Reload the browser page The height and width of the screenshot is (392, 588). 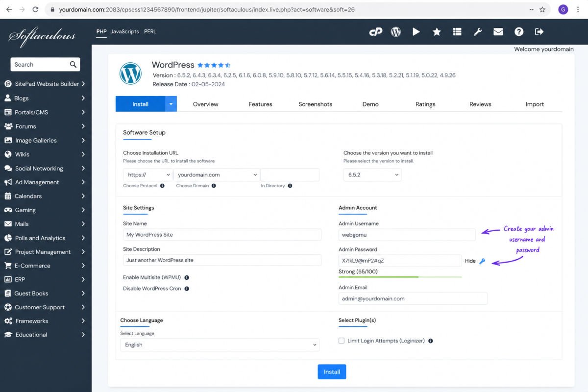[x=35, y=9]
